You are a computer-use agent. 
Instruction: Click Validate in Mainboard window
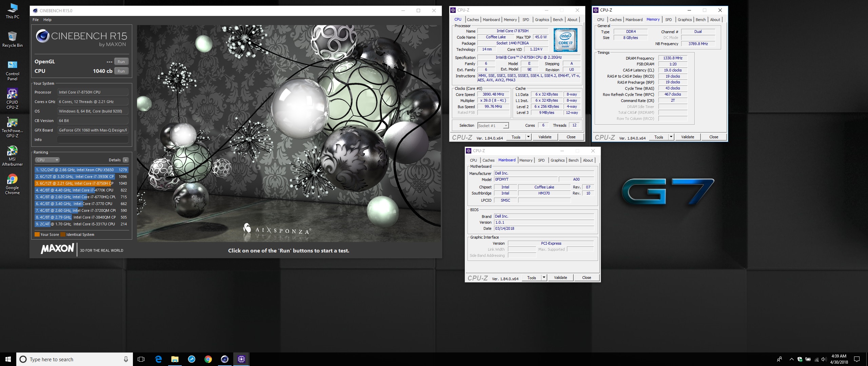click(560, 278)
